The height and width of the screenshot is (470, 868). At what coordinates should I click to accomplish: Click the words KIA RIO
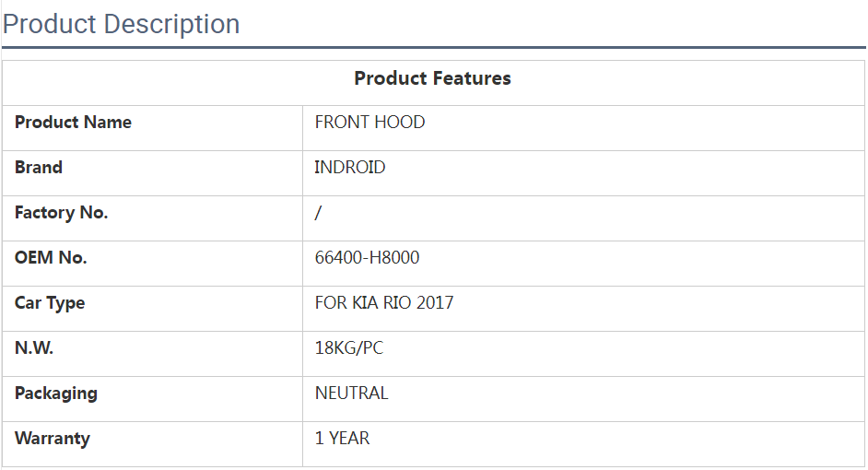pyautogui.click(x=382, y=303)
